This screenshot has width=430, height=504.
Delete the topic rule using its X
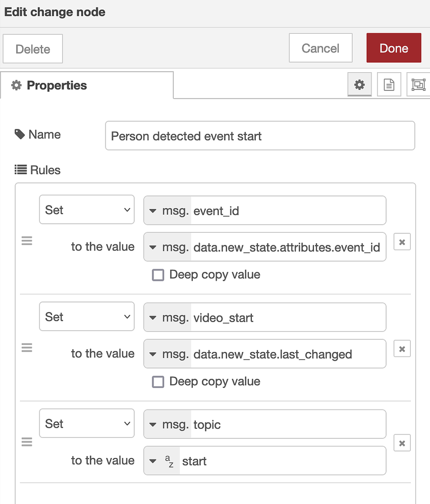(x=402, y=443)
